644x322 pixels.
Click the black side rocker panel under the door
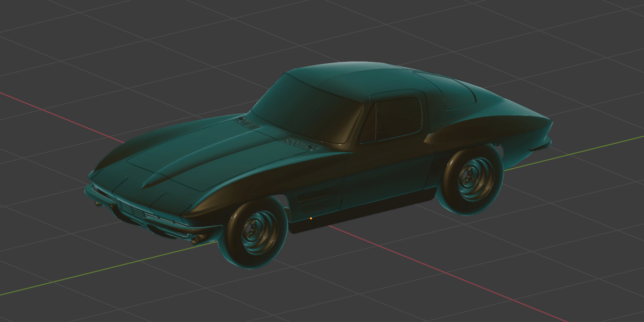(363, 211)
